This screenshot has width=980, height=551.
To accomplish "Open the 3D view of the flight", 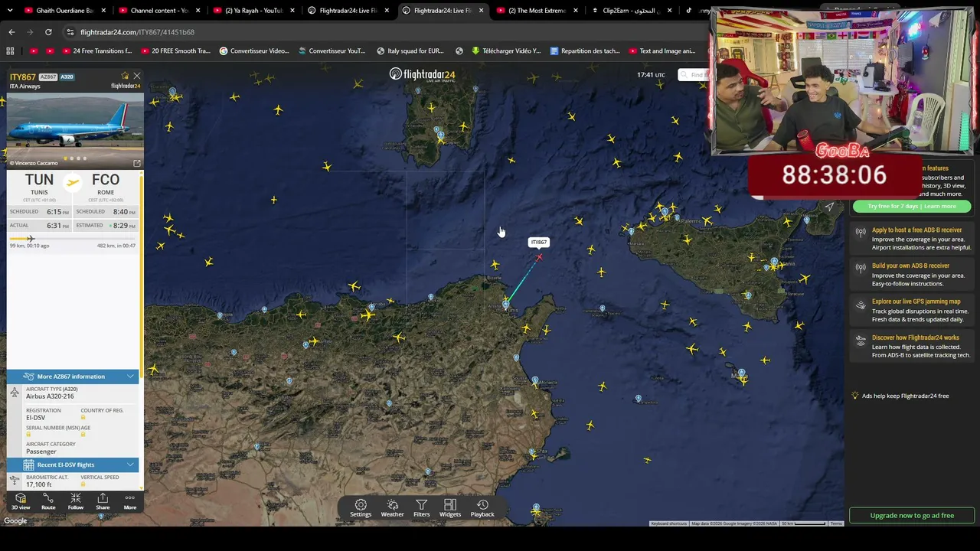I will click(x=21, y=501).
